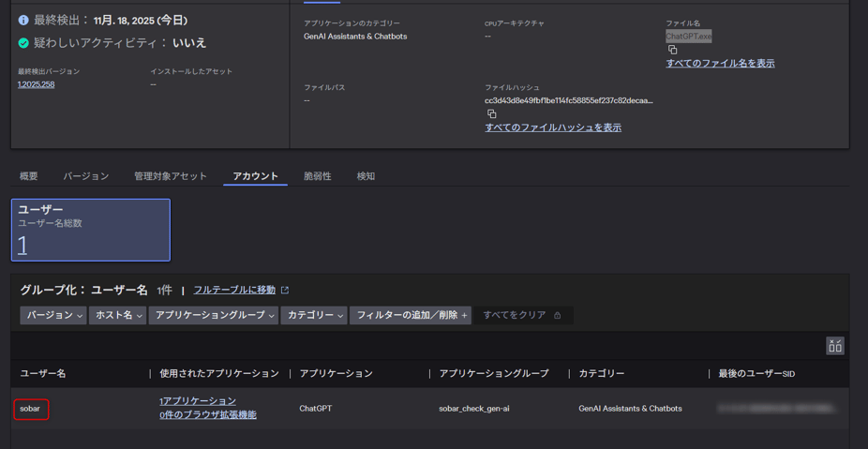Open 1アプリケーション link in sobar row
Screen dimensions: 868x449
pyautogui.click(x=198, y=401)
